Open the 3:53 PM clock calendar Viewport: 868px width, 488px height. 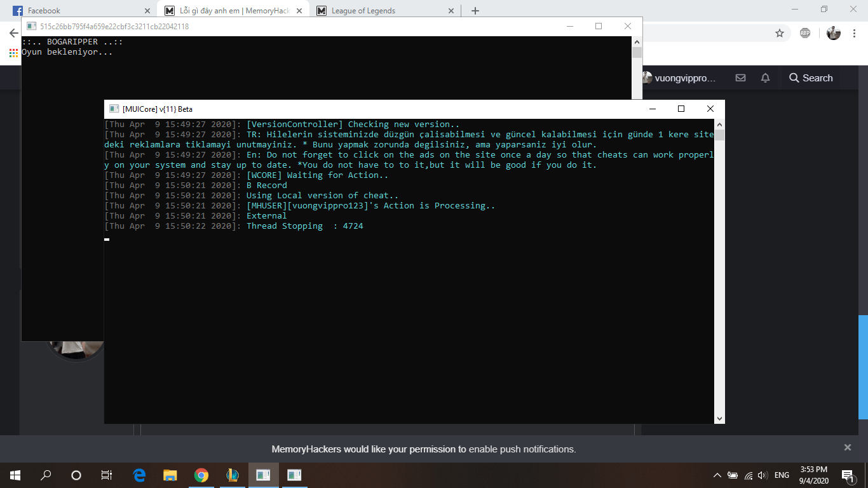[x=813, y=475]
